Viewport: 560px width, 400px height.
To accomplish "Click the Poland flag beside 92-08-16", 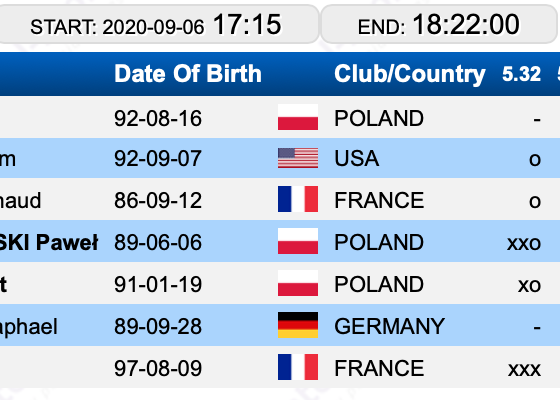I will 298,117.
